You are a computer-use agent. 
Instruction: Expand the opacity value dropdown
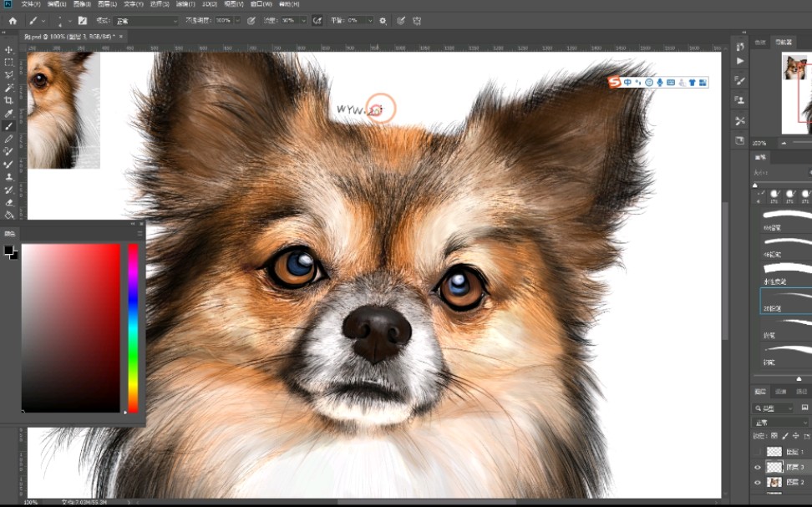click(238, 21)
